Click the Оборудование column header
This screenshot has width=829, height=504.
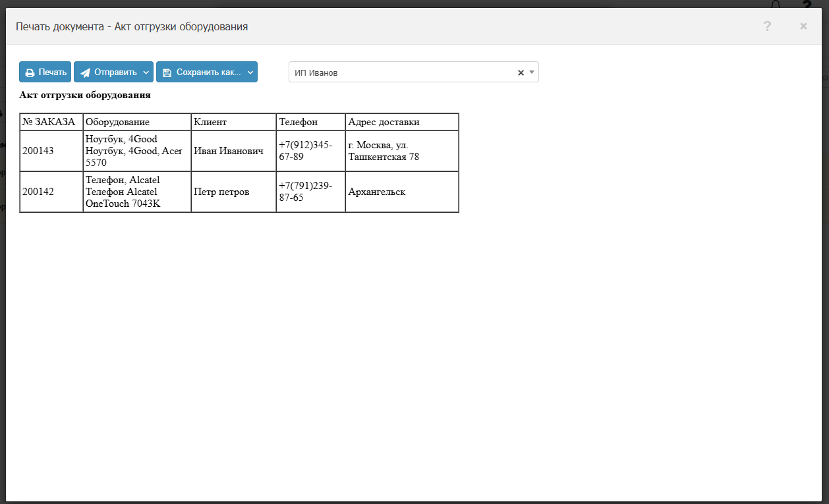(x=117, y=122)
